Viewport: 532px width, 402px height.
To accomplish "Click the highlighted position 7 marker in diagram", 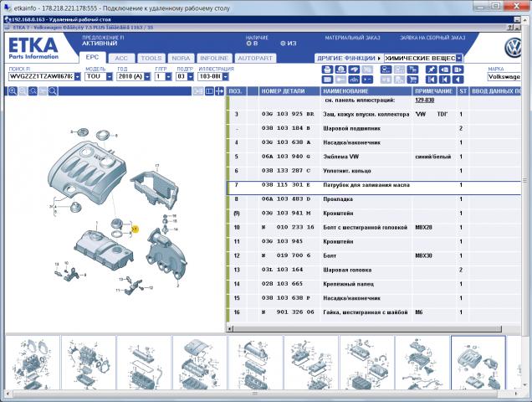I will coord(135,229).
